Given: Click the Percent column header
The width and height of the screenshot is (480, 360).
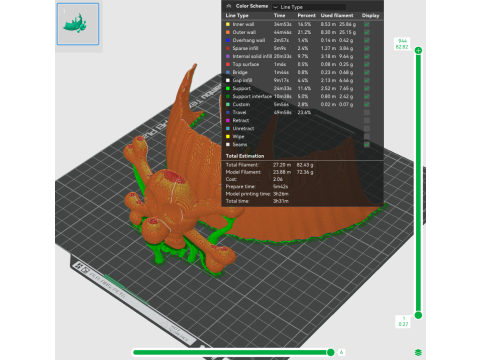Looking at the screenshot, I should [x=306, y=16].
